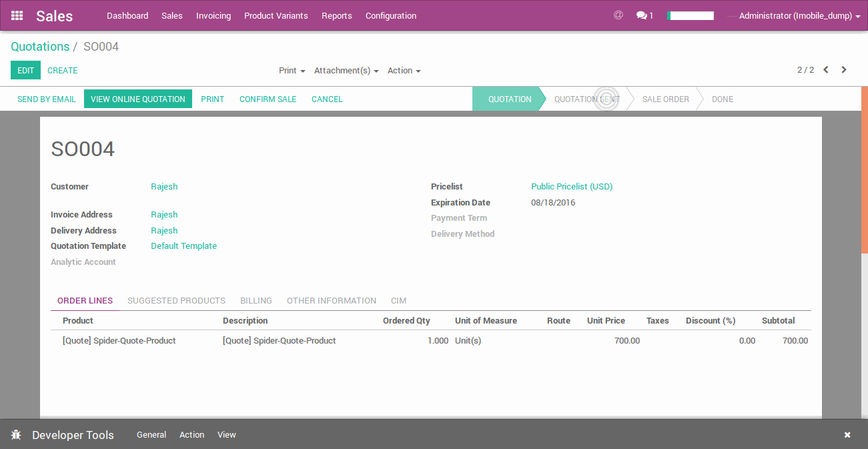Viewport: 868px width, 449px height.
Task: Select the Quotation Sent status stage
Action: (586, 99)
